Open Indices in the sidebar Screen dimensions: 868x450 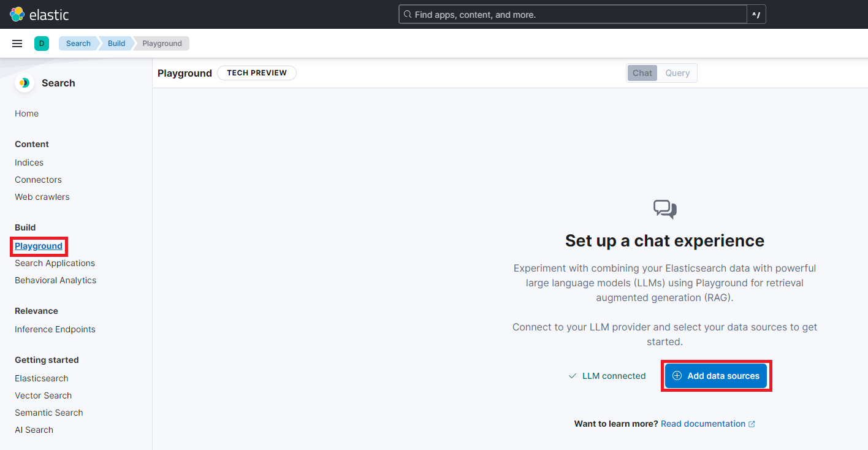[x=29, y=162]
